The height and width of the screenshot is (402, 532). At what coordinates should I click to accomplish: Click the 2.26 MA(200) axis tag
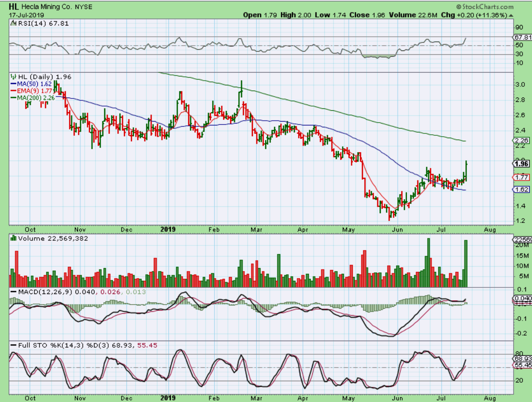coord(522,140)
